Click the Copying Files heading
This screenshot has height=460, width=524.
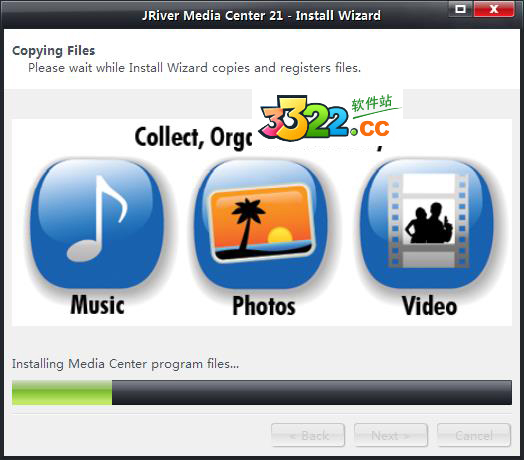(x=53, y=50)
